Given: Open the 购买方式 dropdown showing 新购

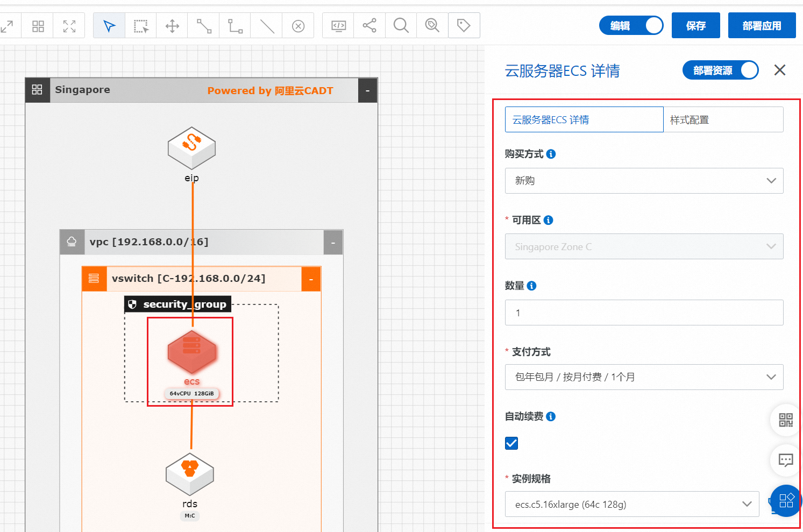Looking at the screenshot, I should pos(644,181).
